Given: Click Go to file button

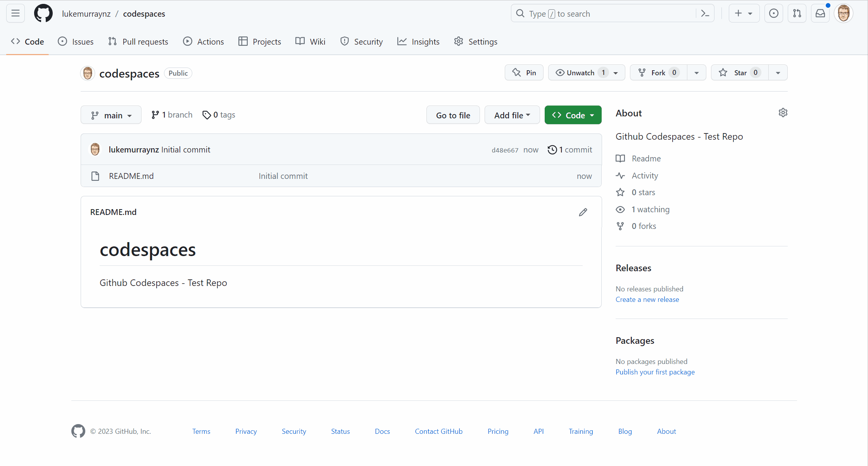Looking at the screenshot, I should (453, 115).
